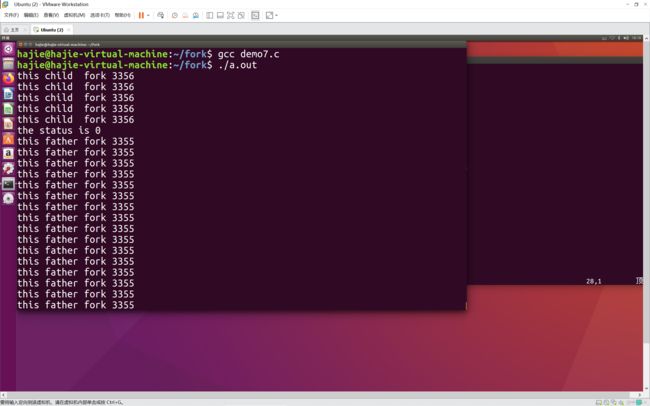Image resolution: width=650 pixels, height=406 pixels.
Task: Click the console view toolbar icon
Action: click(x=255, y=15)
